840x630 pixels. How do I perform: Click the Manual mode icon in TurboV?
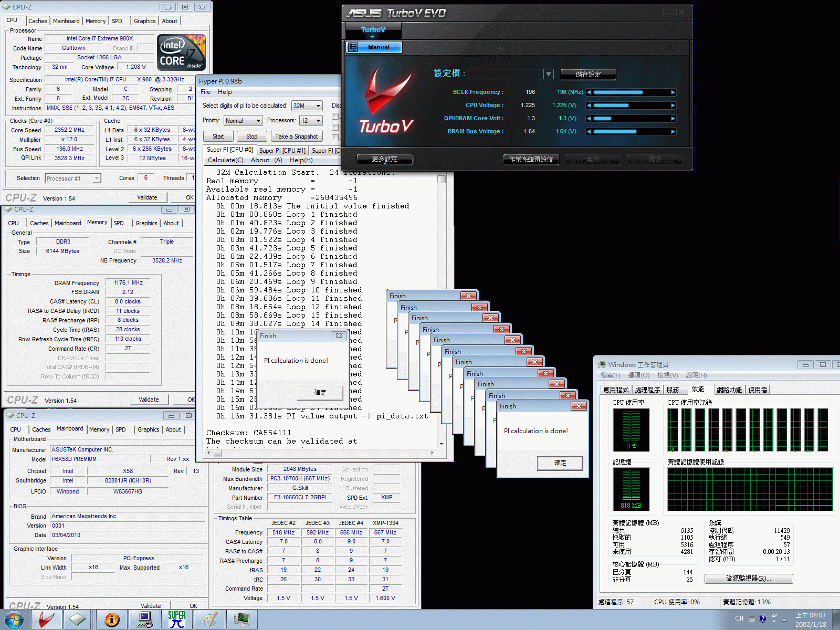pos(353,47)
